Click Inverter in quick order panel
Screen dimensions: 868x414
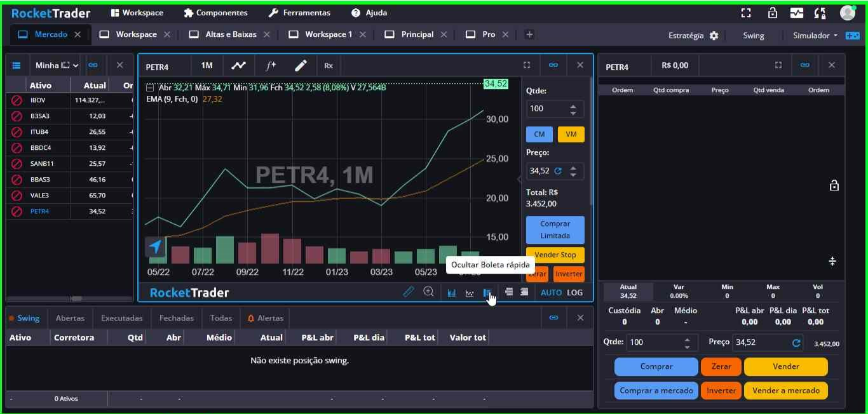click(x=569, y=274)
